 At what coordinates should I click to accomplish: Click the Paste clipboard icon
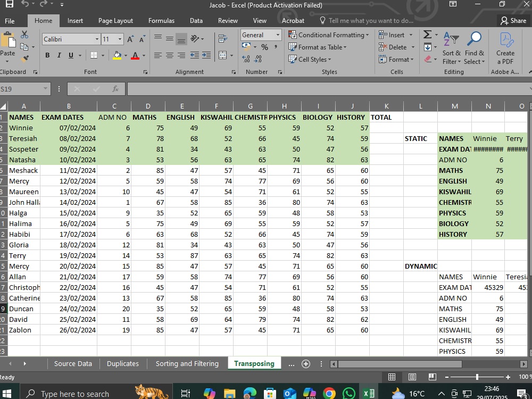[x=8, y=40]
